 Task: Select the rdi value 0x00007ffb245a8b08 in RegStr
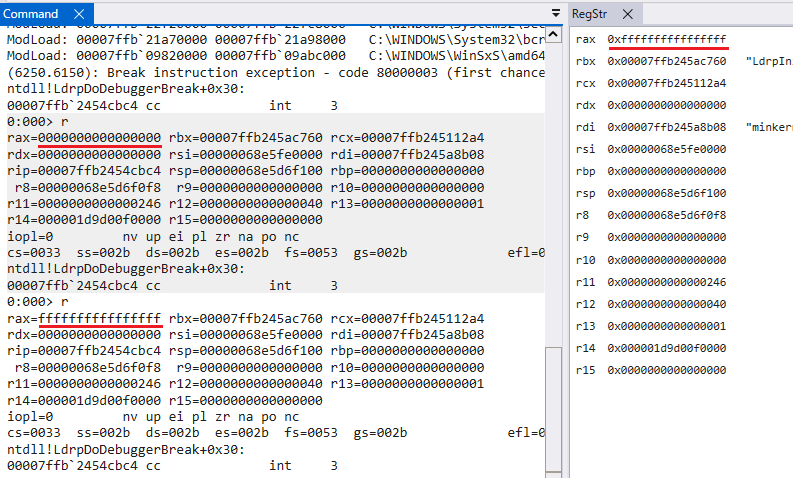[667, 127]
